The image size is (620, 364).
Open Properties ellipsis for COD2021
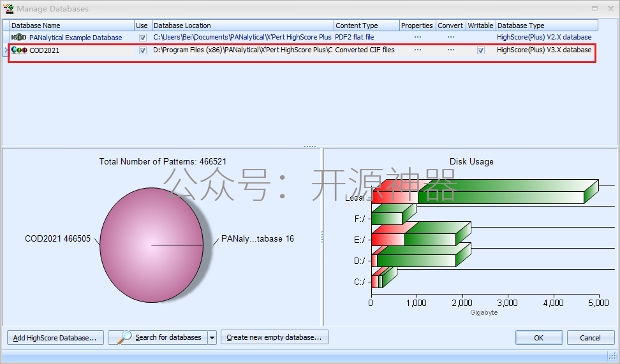(x=418, y=50)
